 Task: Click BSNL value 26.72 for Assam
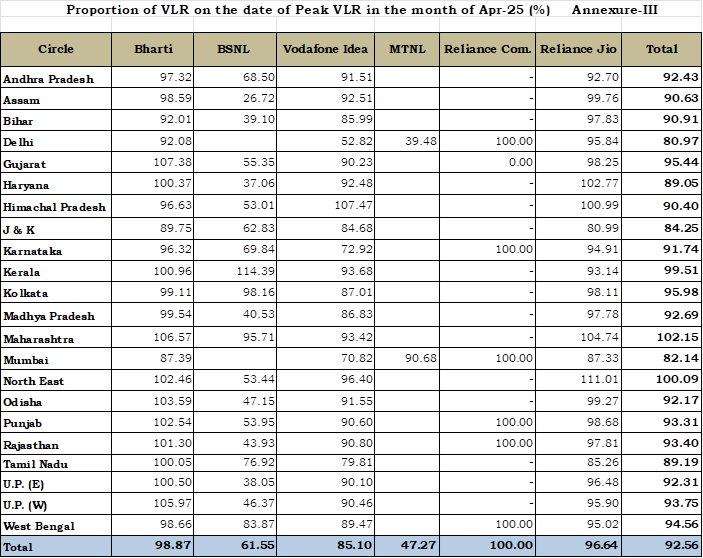[259, 98]
